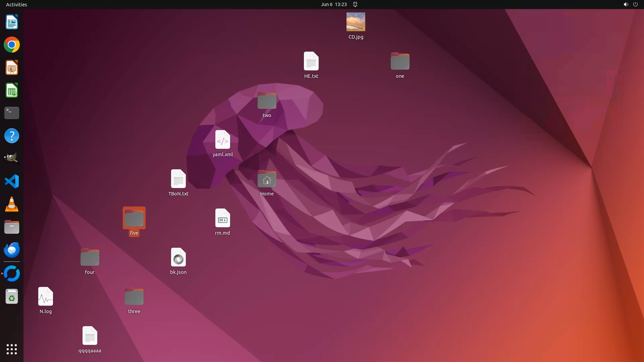Image resolution: width=644 pixels, height=362 pixels.
Task: Select the Home folder on desktop
Action: 267,179
